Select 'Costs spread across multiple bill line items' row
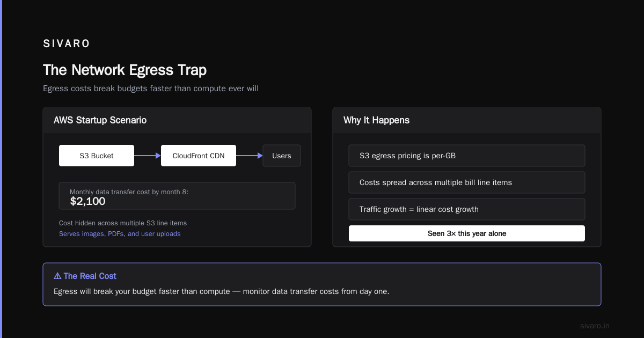The width and height of the screenshot is (644, 338). [x=467, y=182]
